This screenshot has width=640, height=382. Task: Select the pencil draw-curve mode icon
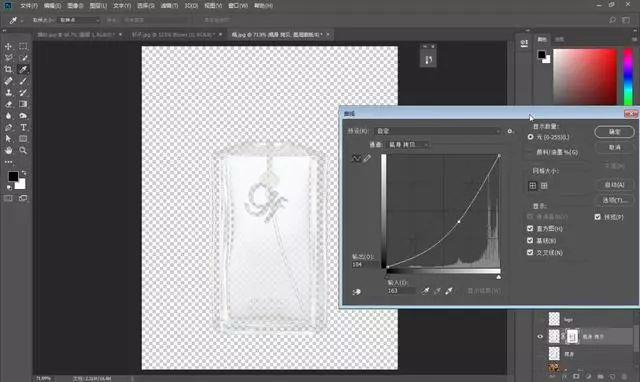(x=367, y=158)
